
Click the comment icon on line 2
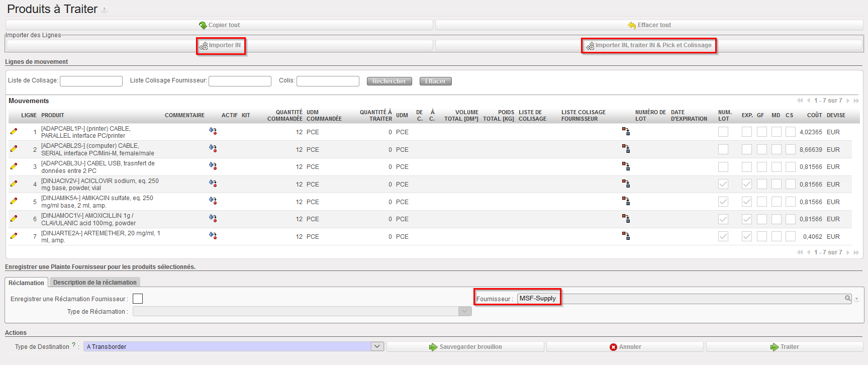213,149
